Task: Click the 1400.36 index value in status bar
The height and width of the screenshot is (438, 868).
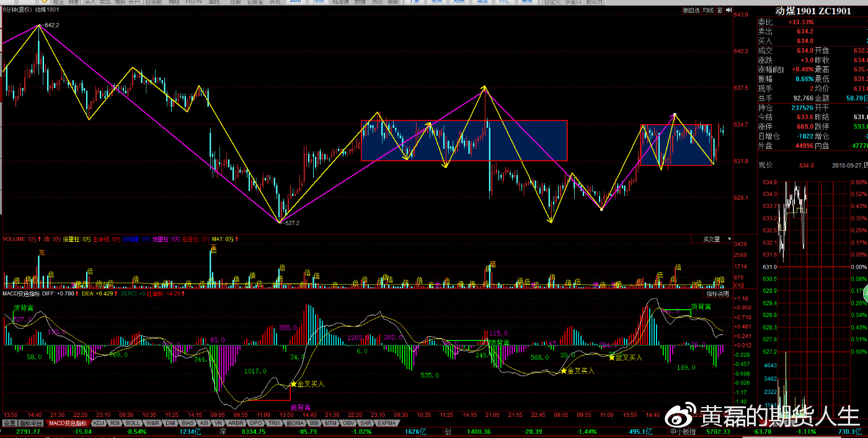Action: (479, 431)
